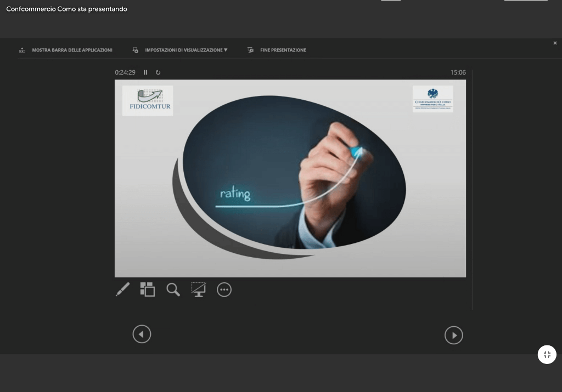Close presenter view with the top-right X
562x392 pixels.
point(555,43)
